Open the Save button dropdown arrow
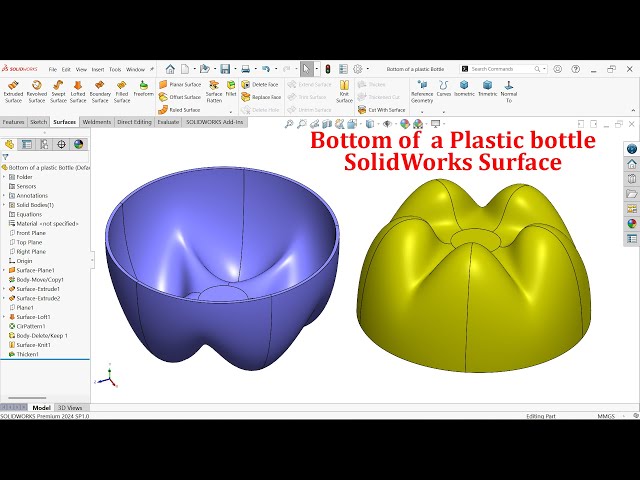 point(235,69)
